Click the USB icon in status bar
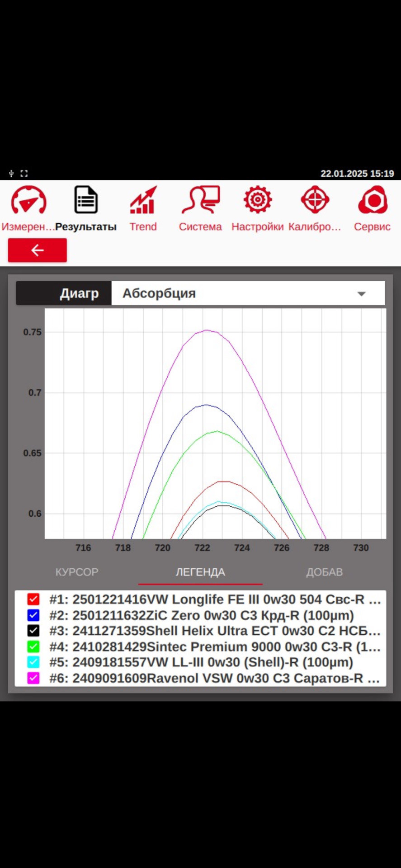 pyautogui.click(x=11, y=173)
